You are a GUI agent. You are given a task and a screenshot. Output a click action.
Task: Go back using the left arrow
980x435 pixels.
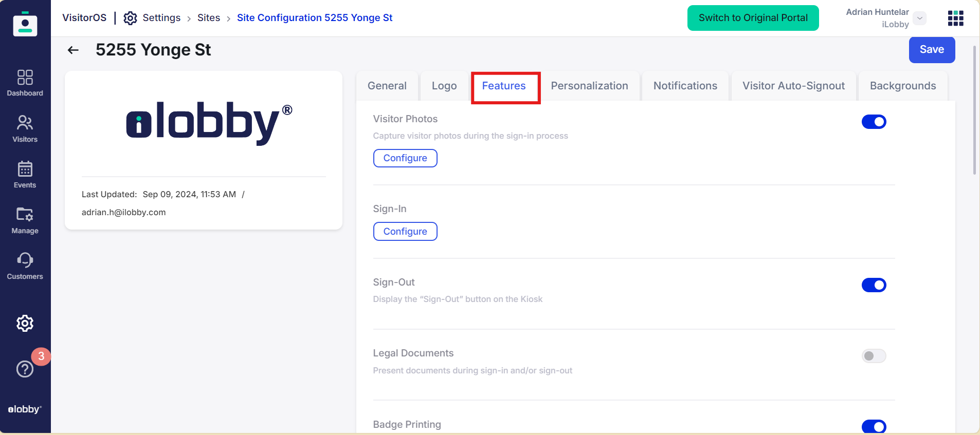[73, 50]
